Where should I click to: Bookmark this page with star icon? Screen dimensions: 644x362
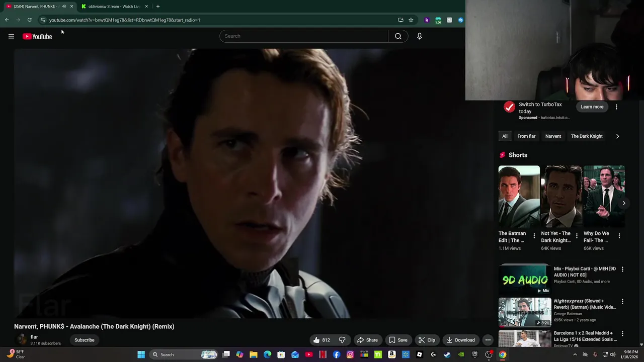[x=411, y=20]
